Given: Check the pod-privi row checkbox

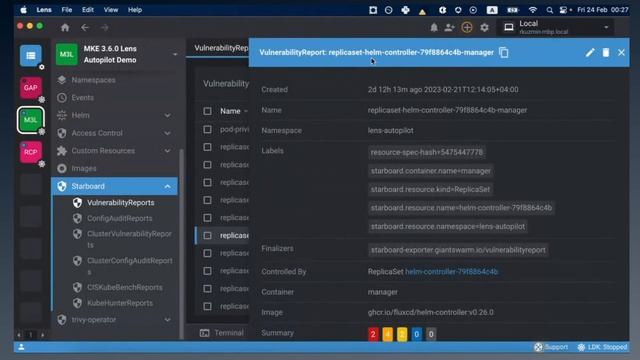Looking at the screenshot, I should pyautogui.click(x=207, y=129).
